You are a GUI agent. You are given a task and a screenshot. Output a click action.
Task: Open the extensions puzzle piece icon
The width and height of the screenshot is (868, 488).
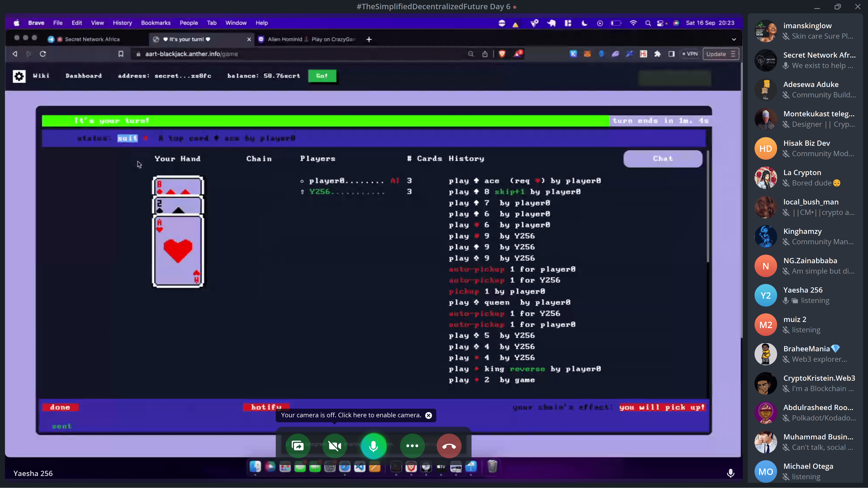657,54
